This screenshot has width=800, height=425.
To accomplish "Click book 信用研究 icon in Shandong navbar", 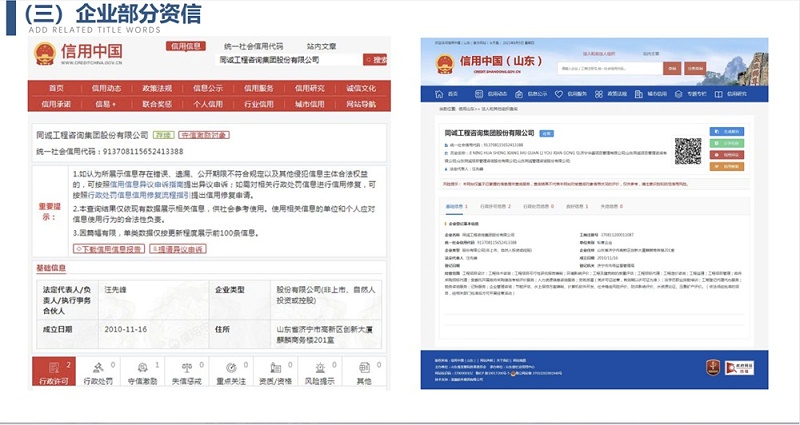I will coord(718,94).
